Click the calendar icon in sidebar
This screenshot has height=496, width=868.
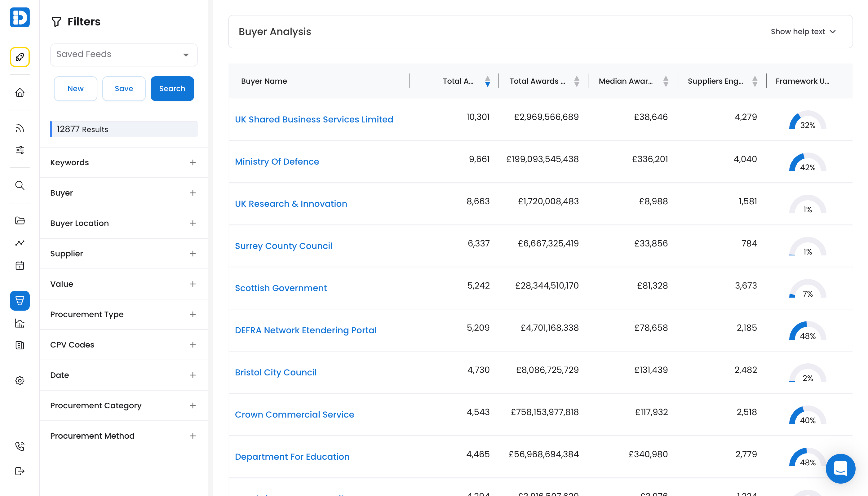pyautogui.click(x=20, y=265)
